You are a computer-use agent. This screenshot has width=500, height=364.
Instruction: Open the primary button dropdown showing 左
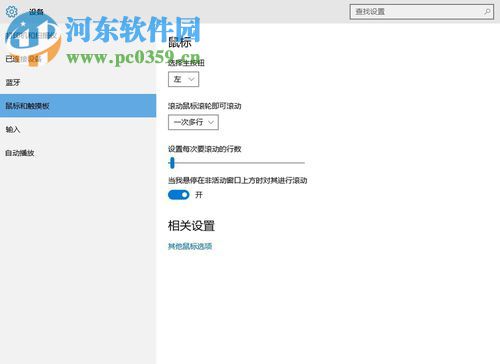point(183,79)
